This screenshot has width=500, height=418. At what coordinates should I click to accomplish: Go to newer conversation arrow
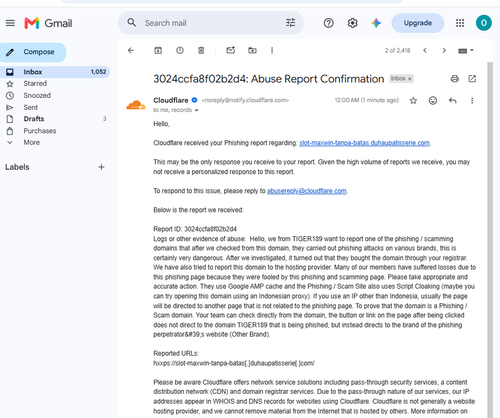coord(425,50)
